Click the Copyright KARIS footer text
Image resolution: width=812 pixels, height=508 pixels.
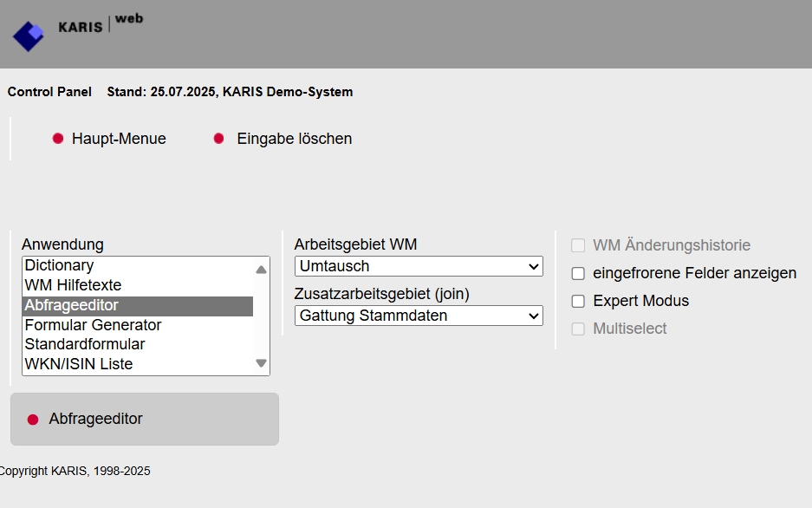point(75,471)
